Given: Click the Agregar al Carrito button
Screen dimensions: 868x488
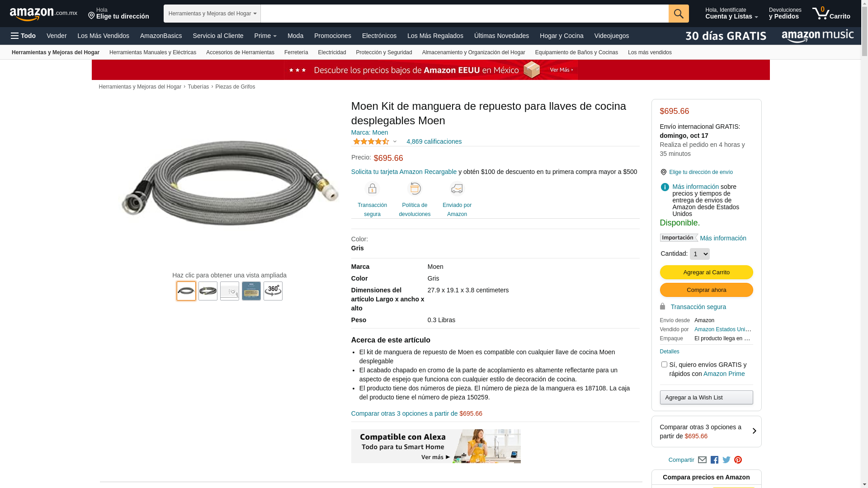Looking at the screenshot, I should (x=706, y=272).
